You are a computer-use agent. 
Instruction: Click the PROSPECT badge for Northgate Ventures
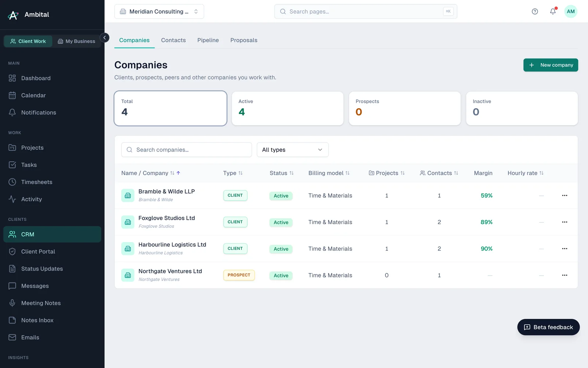[239, 275]
